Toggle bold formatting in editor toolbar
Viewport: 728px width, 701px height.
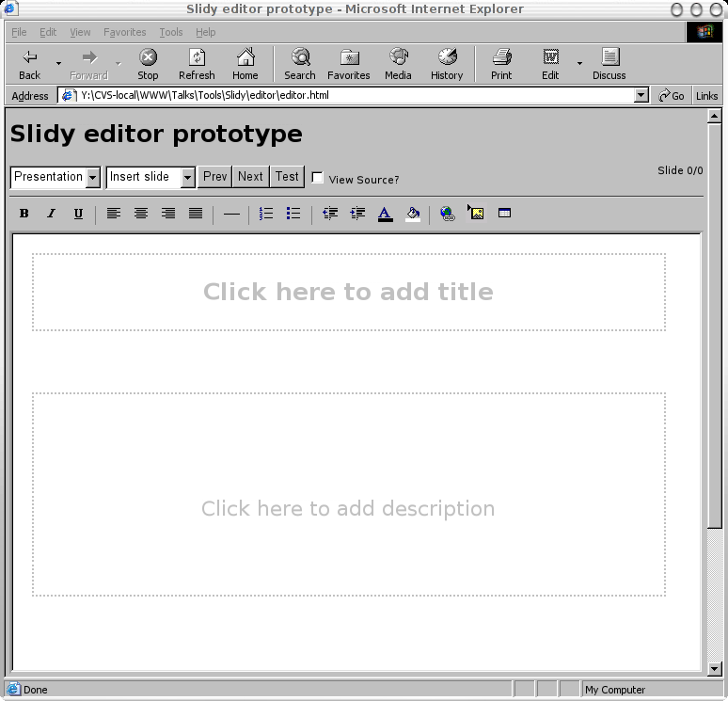click(24, 214)
